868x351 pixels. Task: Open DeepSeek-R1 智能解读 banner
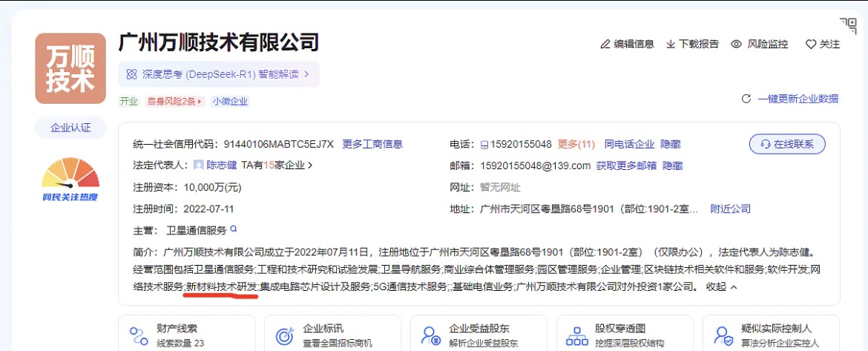point(219,73)
